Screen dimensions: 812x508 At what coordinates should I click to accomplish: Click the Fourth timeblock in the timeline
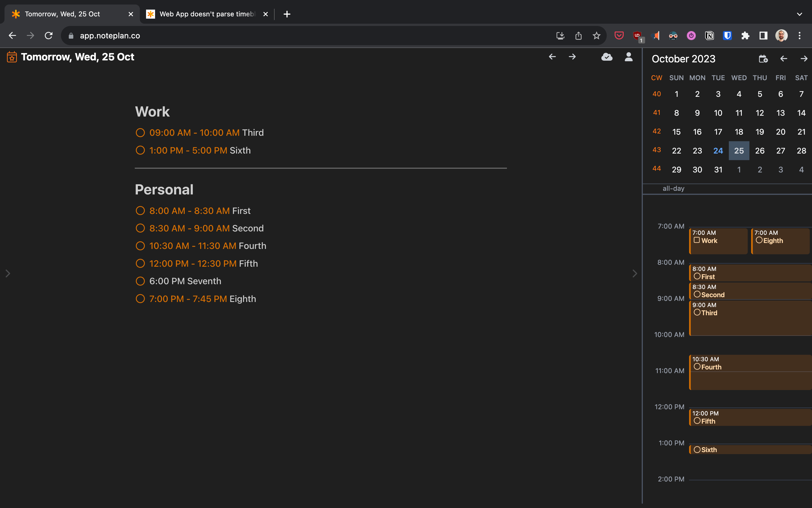point(750,372)
